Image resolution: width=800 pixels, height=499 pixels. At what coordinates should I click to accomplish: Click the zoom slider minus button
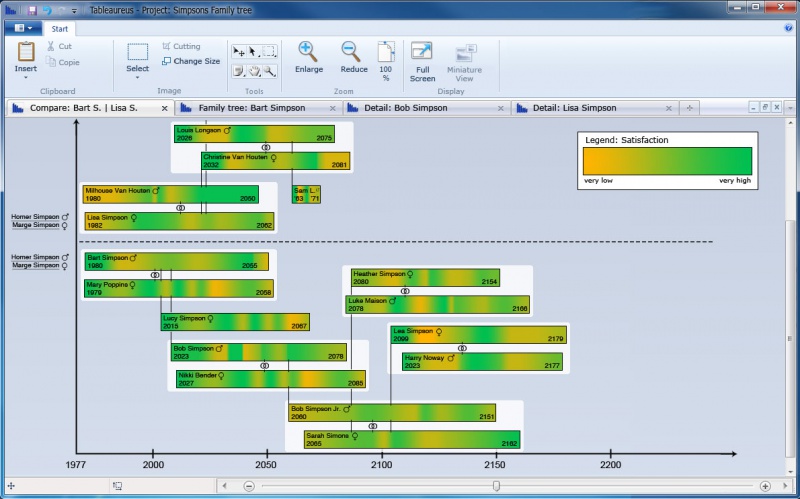tap(248, 486)
